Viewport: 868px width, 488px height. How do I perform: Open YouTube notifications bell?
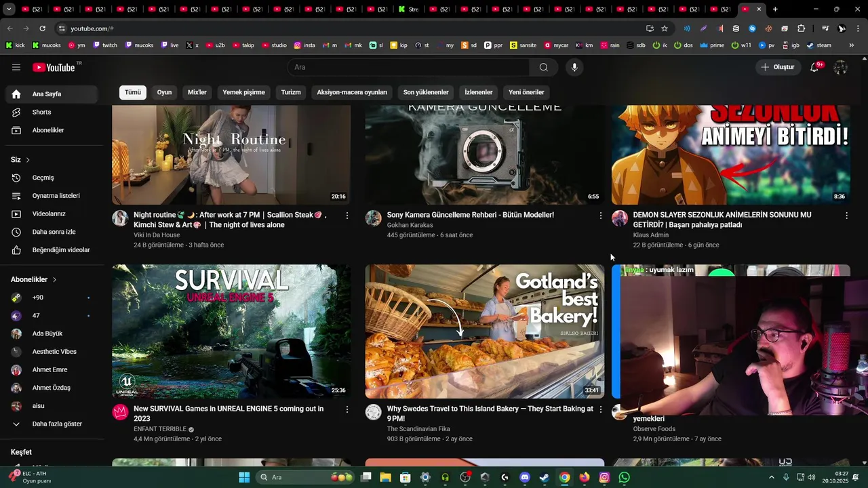pos(816,67)
